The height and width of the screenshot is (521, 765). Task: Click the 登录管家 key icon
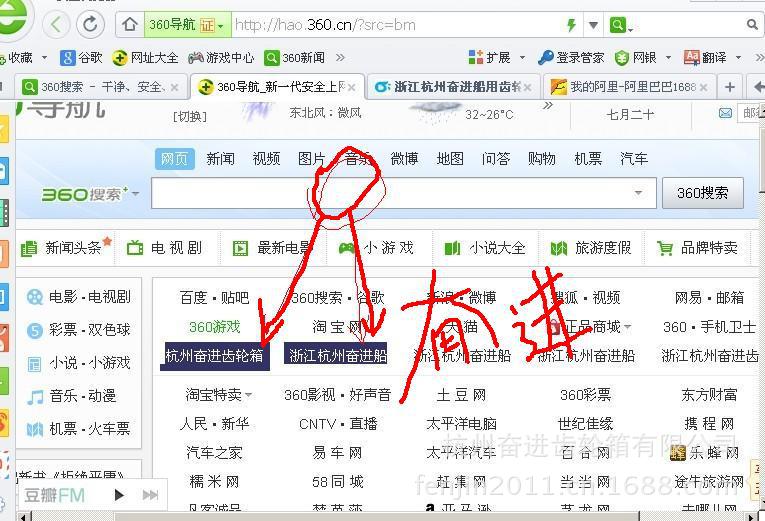(545, 58)
